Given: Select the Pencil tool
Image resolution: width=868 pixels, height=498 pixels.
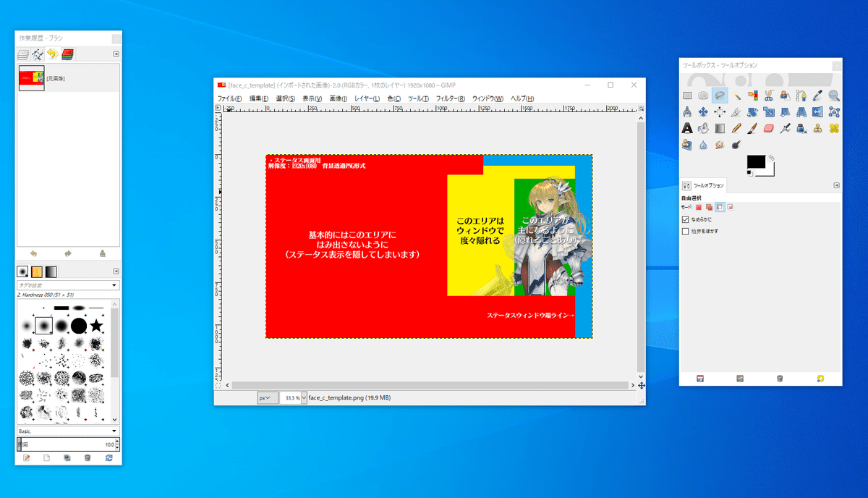Looking at the screenshot, I should point(736,128).
